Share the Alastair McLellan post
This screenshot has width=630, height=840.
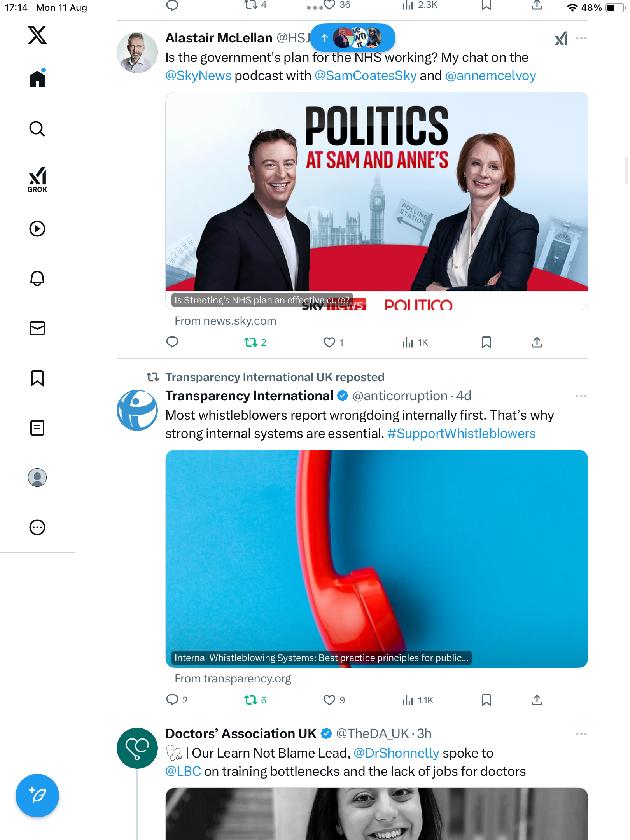pos(537,342)
